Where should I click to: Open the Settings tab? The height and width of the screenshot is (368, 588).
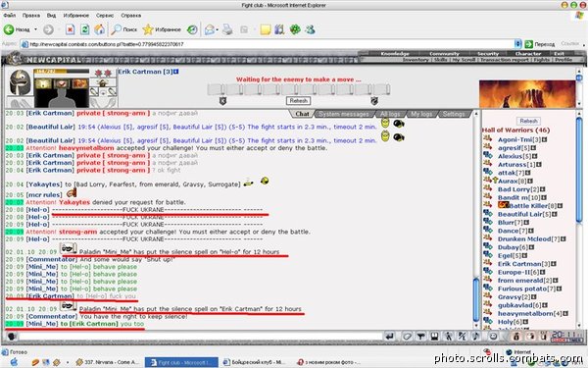click(x=454, y=114)
